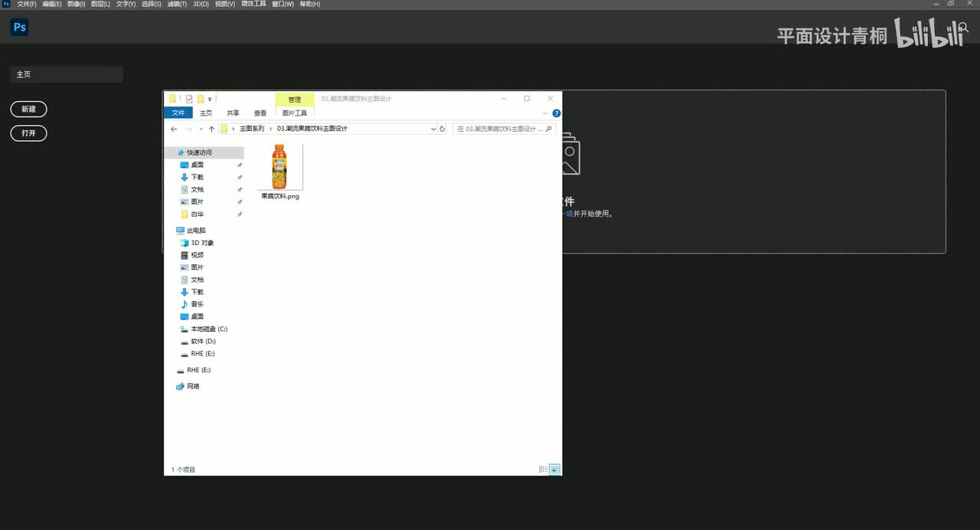Click New folder icon in quick access toolbar
The image size is (980, 530).
tap(200, 99)
